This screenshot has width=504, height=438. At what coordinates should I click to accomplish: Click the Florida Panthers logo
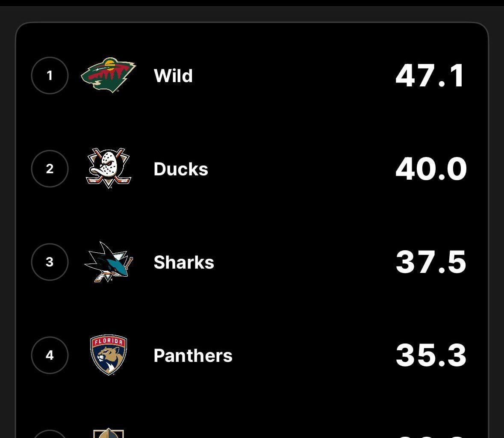click(x=108, y=355)
